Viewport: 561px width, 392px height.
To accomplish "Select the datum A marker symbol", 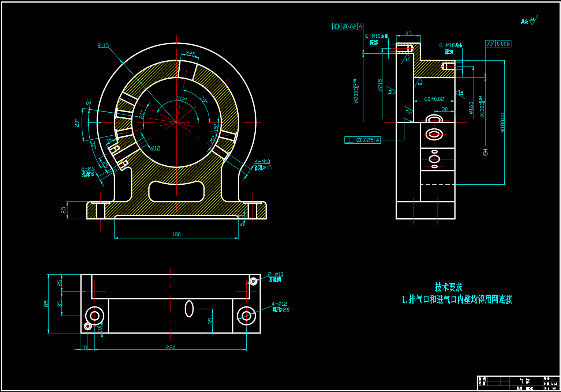I will pyautogui.click(x=486, y=153).
